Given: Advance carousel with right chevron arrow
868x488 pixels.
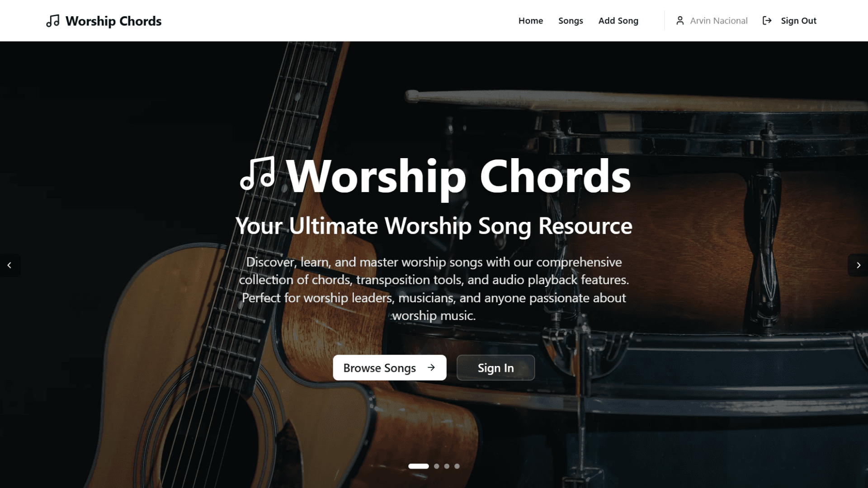Looking at the screenshot, I should point(858,265).
